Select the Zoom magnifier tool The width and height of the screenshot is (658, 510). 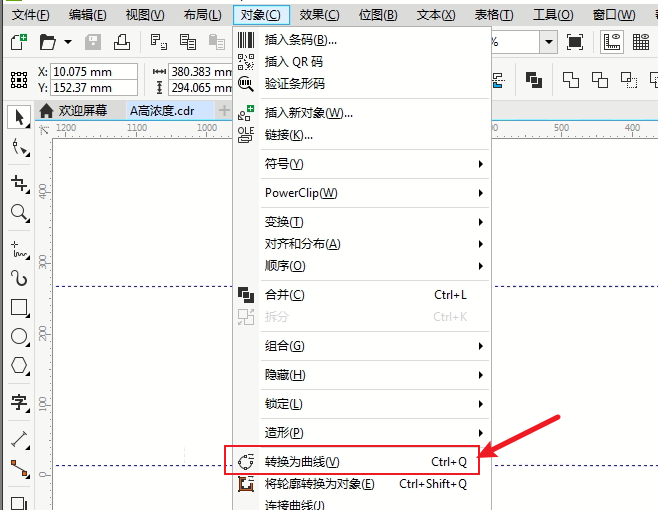(20, 213)
